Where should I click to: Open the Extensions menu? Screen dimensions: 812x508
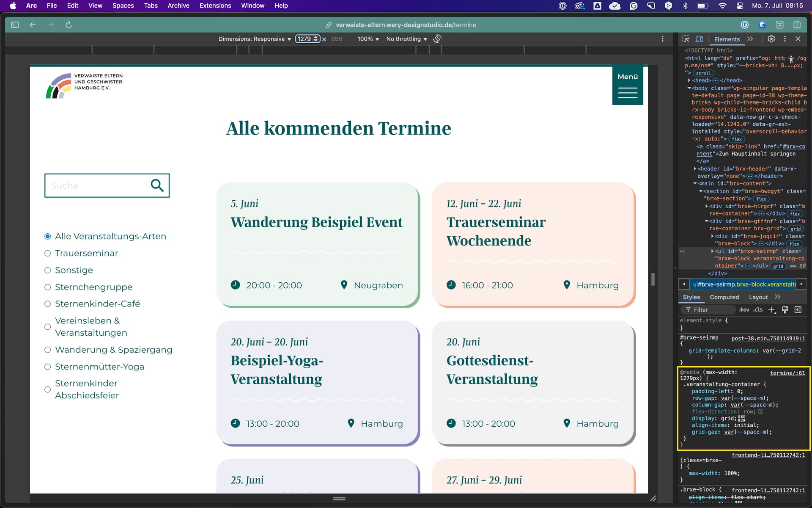pos(215,6)
